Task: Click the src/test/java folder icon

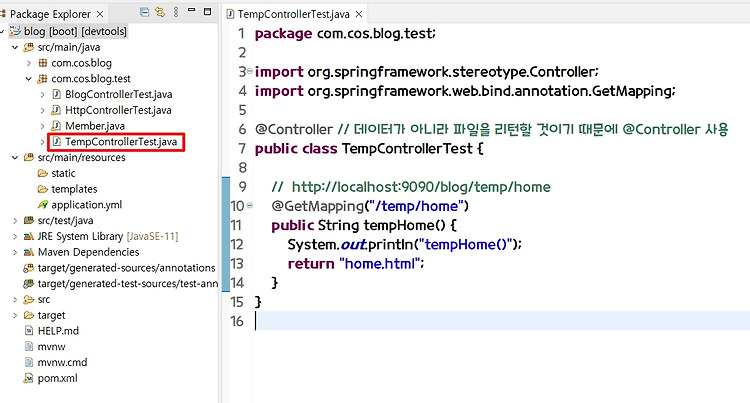Action: [x=29, y=220]
